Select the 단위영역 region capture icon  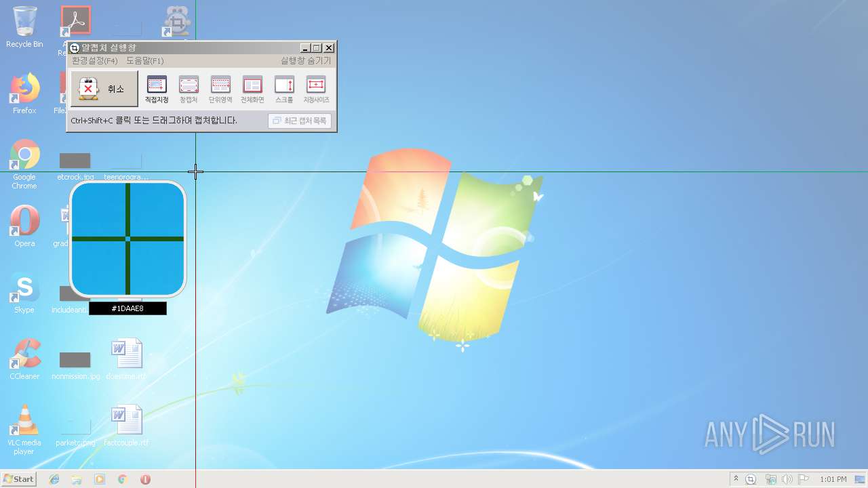220,89
